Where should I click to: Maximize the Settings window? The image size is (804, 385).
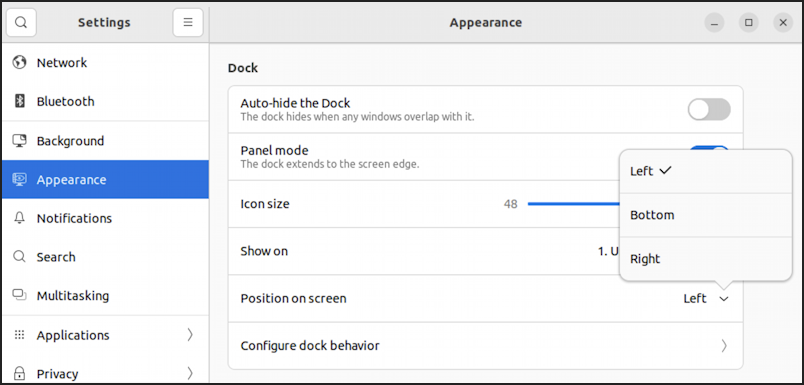[x=749, y=23]
